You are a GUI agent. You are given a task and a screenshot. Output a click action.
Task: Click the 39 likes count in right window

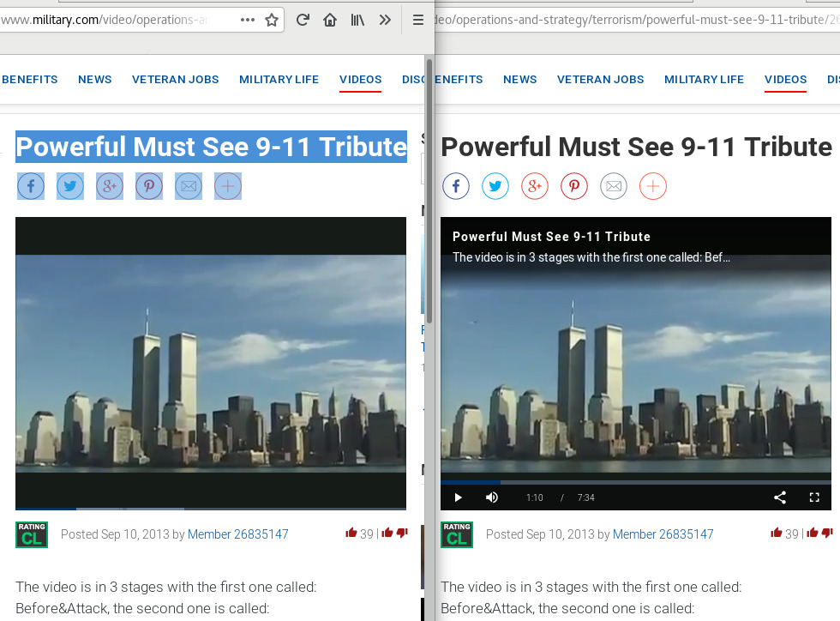(792, 534)
